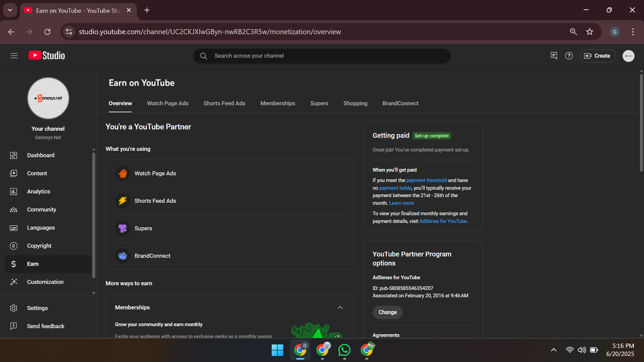Click the Watch Page Ads popcorn icon
Screen dimensions: 644x362
(x=123, y=173)
